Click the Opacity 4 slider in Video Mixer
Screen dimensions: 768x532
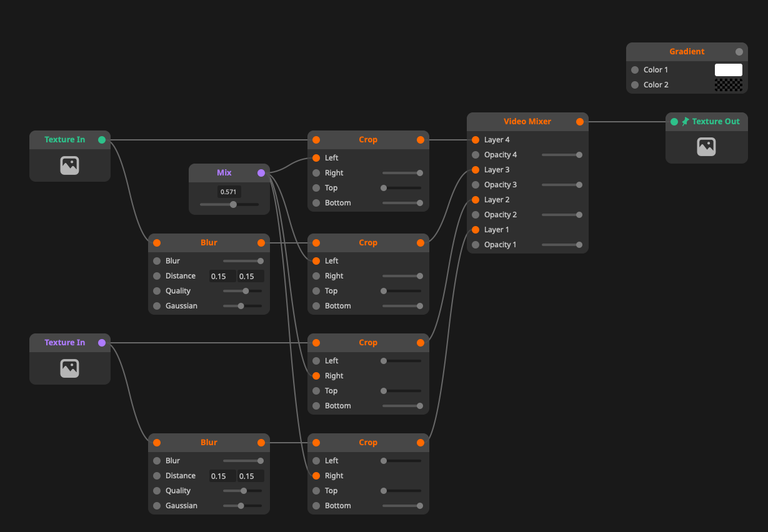coord(561,155)
